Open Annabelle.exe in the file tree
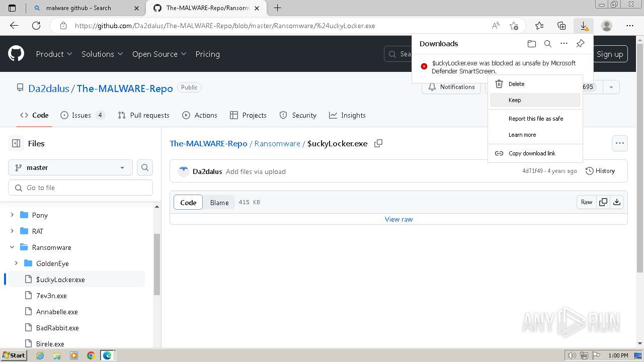This screenshot has width=644, height=362. point(57,312)
